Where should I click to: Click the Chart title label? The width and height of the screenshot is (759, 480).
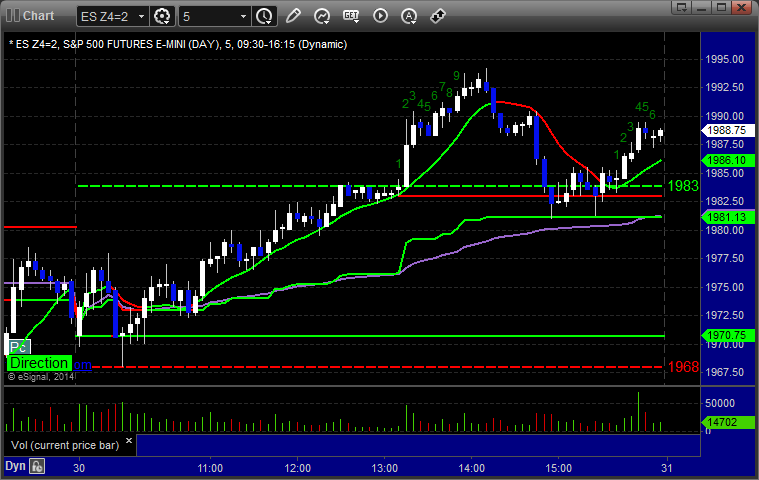(39, 15)
